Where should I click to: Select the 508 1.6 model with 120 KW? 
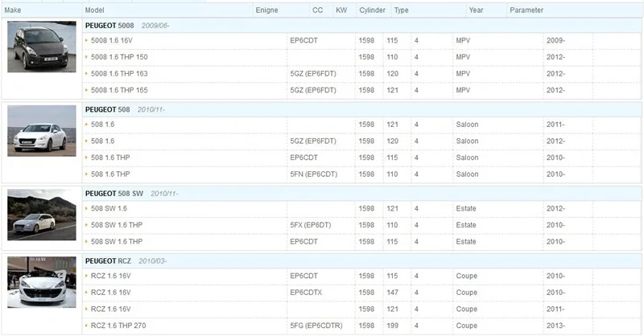click(x=103, y=141)
